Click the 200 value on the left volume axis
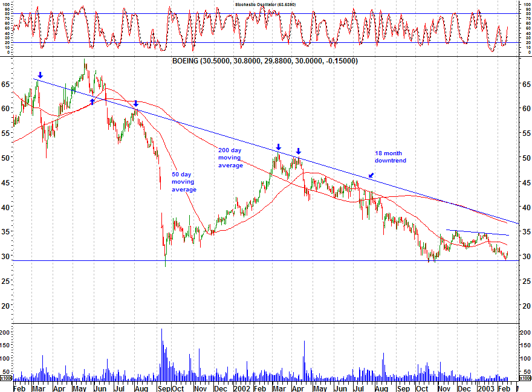 [5, 332]
